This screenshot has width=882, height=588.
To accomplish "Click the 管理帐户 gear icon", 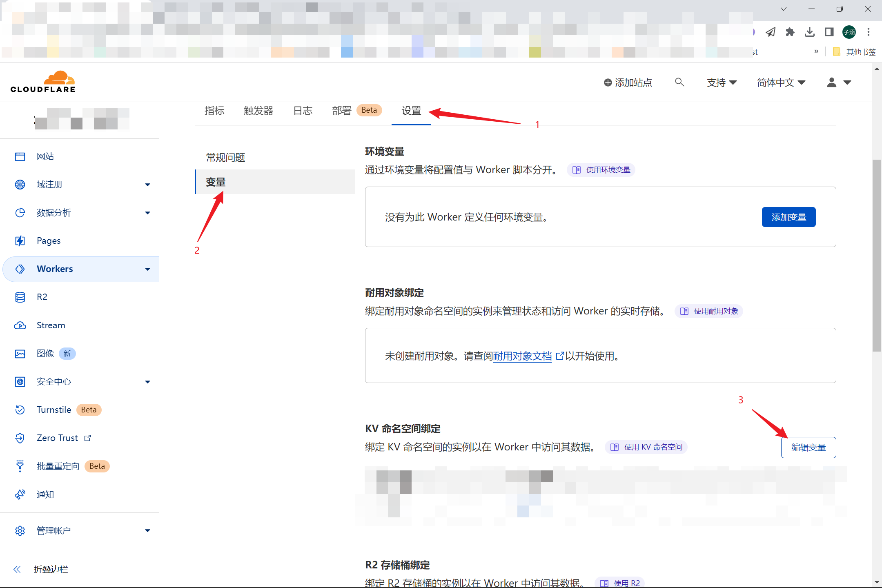I will [x=20, y=530].
